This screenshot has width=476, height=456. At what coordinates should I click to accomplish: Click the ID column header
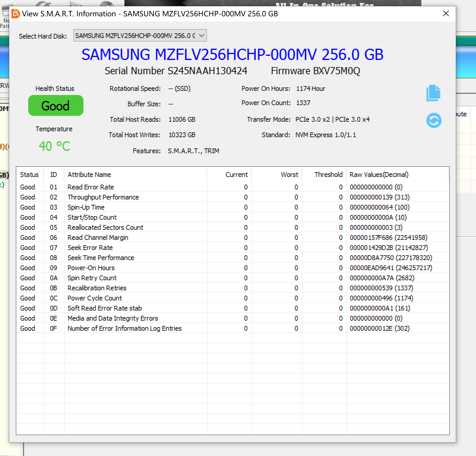(53, 175)
